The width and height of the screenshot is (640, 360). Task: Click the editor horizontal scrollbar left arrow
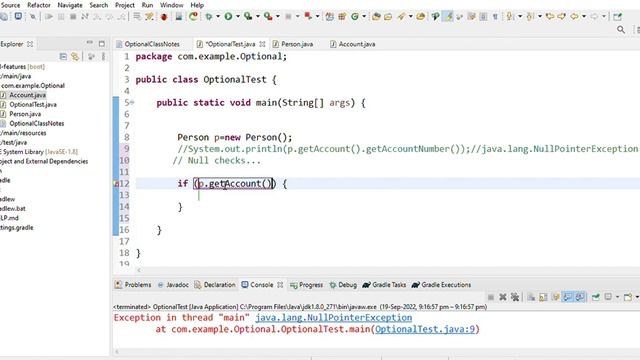139,270
